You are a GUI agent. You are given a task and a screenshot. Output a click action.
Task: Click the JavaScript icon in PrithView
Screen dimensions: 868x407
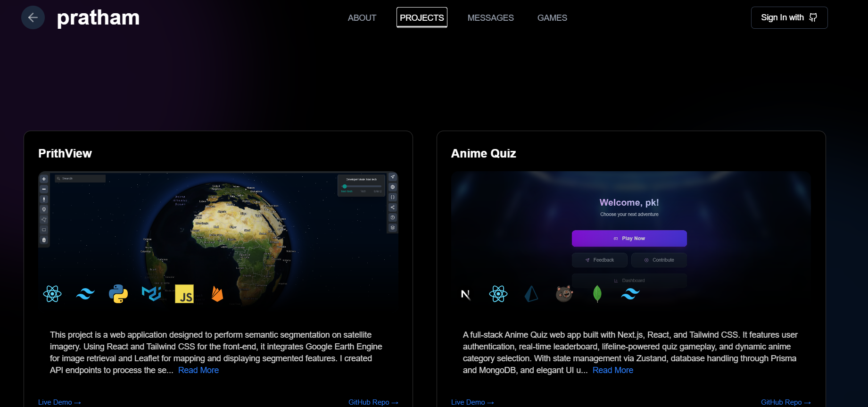(x=184, y=294)
